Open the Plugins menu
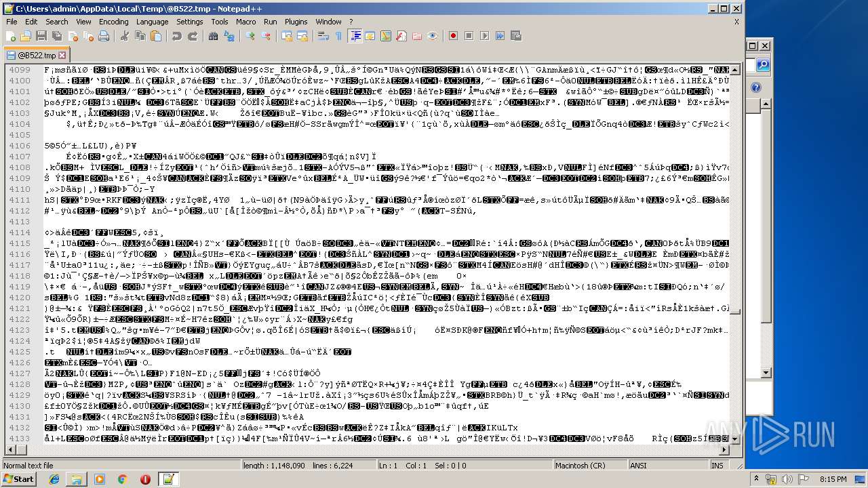This screenshot has width=868, height=488. coord(296,22)
